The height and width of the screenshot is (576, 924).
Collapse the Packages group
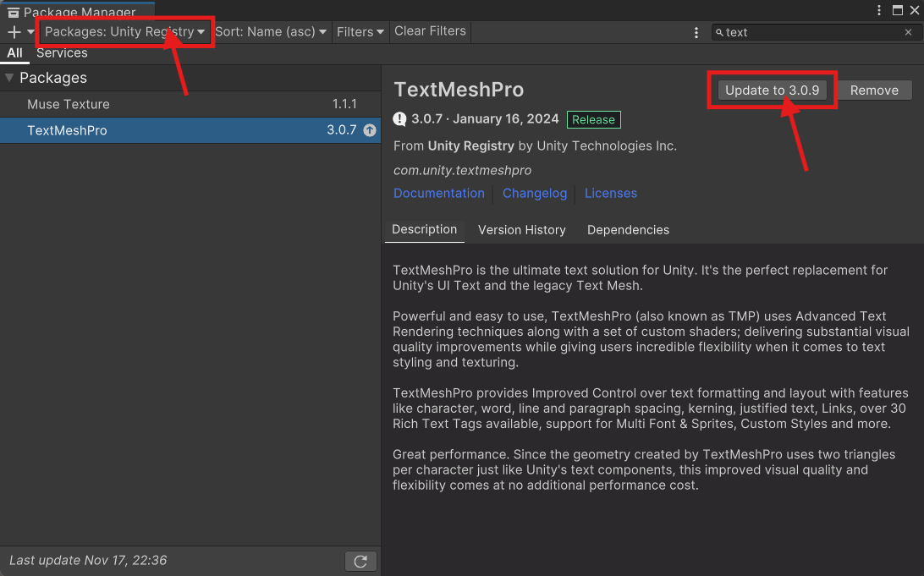9,78
